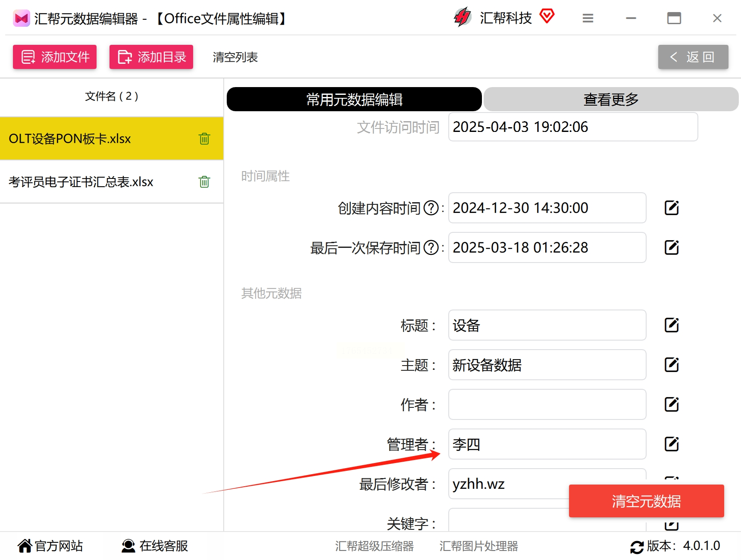Image resolution: width=741 pixels, height=560 pixels.
Task: Remove 考评员电子证书汇总表.xlsx using trash icon
Action: (204, 182)
